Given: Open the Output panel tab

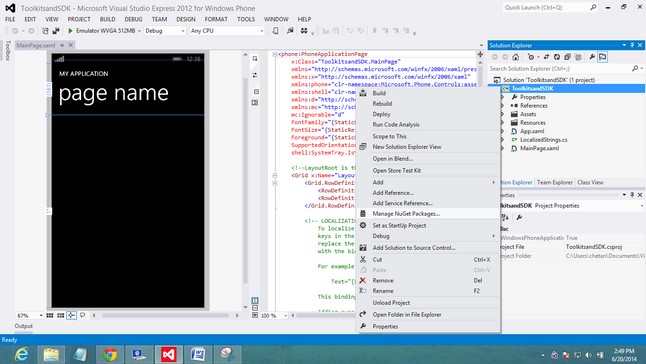Looking at the screenshot, I should coord(23,326).
